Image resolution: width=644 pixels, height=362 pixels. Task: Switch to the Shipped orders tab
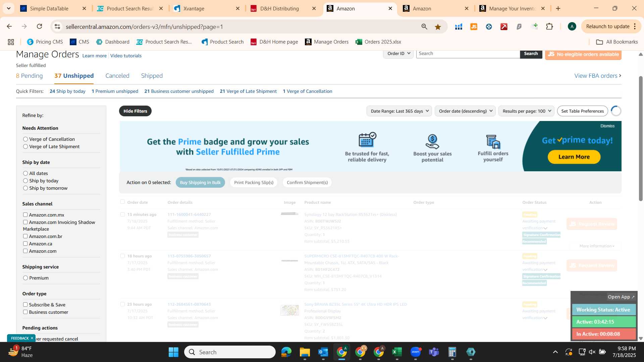point(152,76)
